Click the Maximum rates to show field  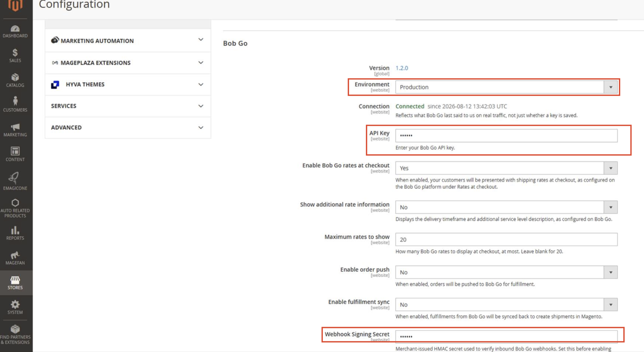[506, 239]
